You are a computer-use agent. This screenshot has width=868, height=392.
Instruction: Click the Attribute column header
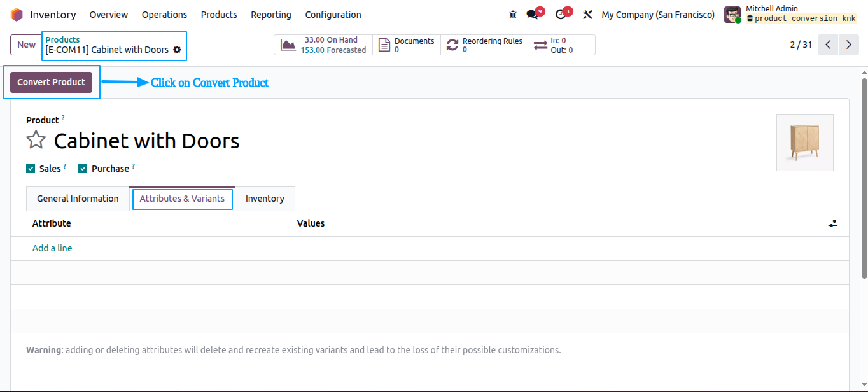pos(52,223)
